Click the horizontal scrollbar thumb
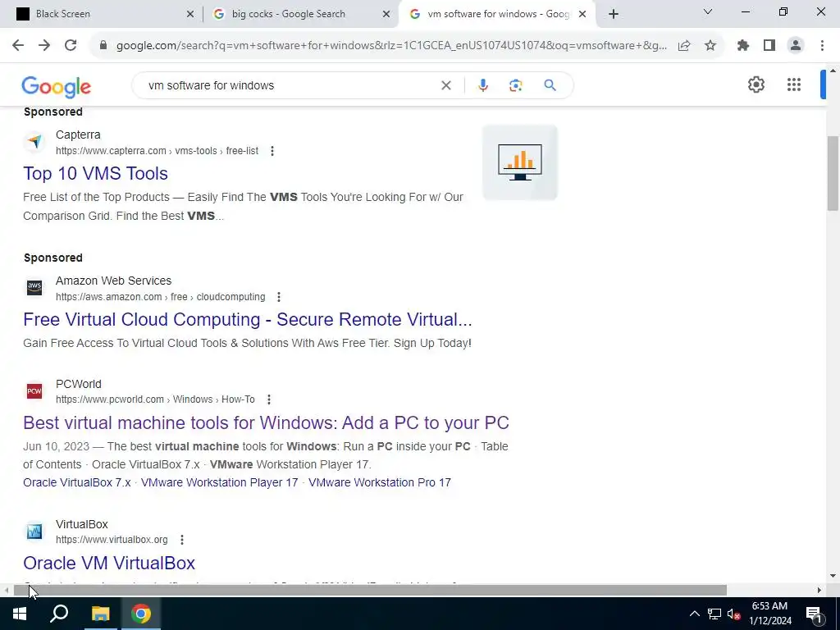The height and width of the screenshot is (630, 840). point(370,591)
